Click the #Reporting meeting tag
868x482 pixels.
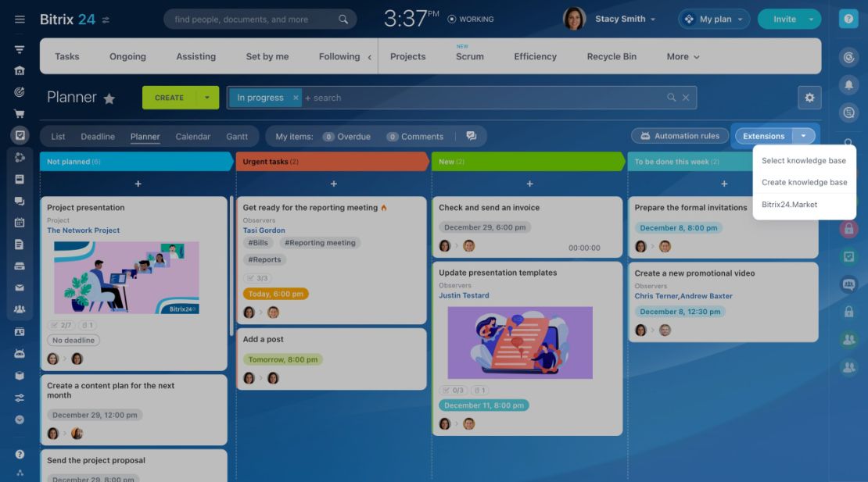point(320,243)
